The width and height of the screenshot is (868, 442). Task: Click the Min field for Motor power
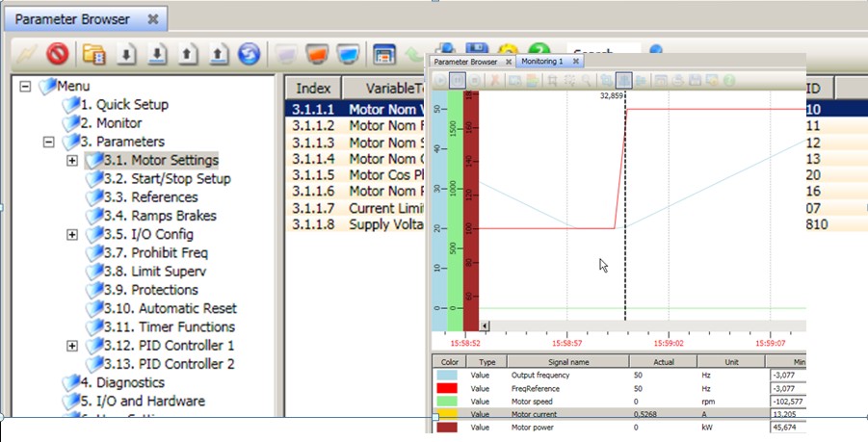pyautogui.click(x=788, y=428)
